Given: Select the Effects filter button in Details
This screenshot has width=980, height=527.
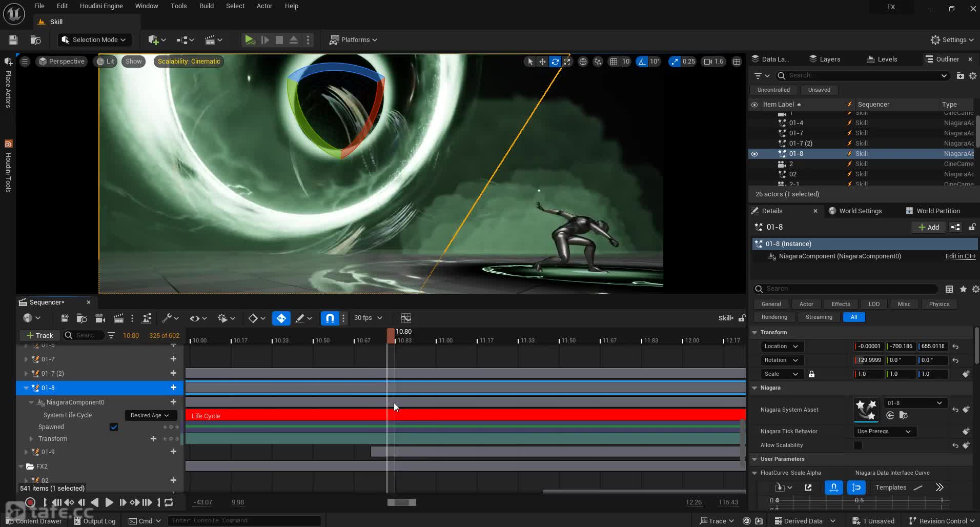Looking at the screenshot, I should (841, 305).
